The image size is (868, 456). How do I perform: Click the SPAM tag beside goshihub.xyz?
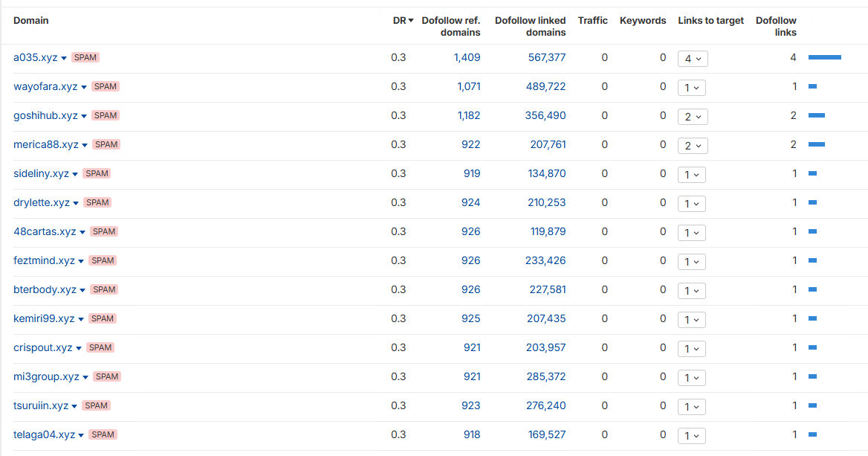click(106, 115)
